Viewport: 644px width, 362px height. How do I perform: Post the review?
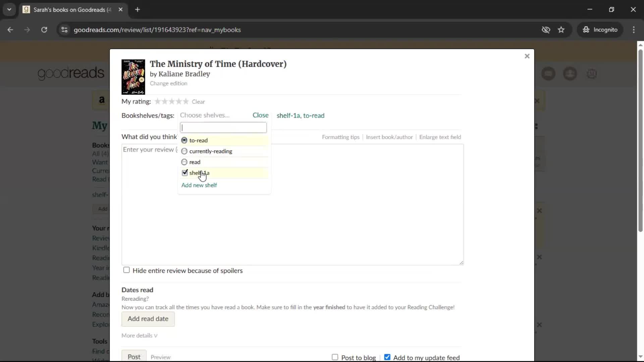(x=134, y=357)
